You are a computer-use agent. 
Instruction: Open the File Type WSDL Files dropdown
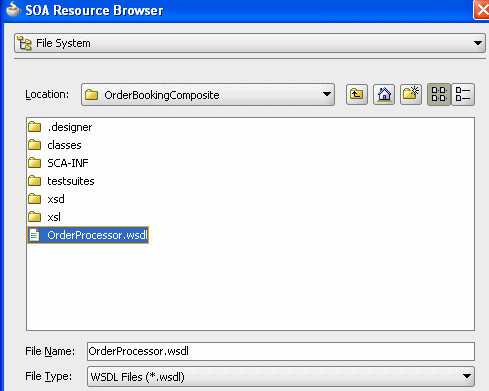pos(467,377)
